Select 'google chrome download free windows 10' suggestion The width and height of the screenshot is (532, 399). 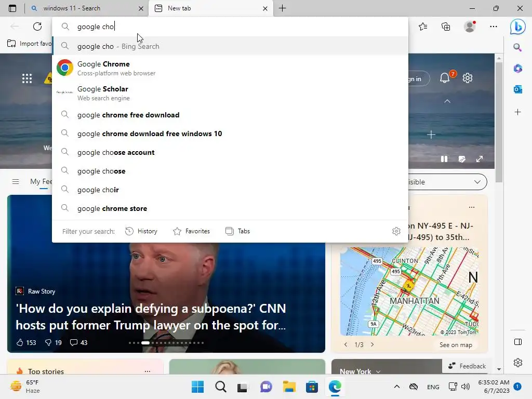pyautogui.click(x=230, y=134)
